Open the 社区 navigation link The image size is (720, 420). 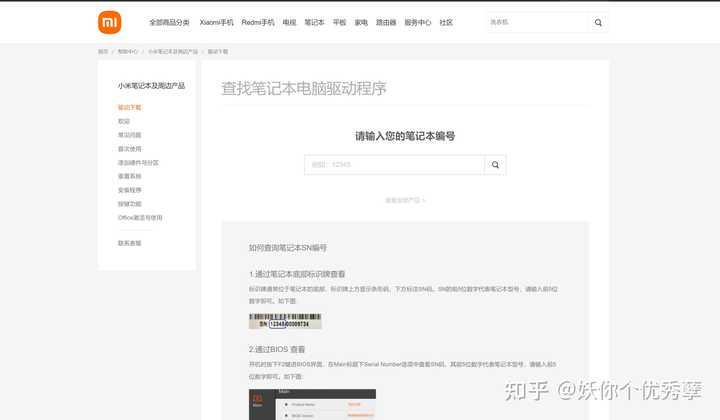[x=446, y=22]
